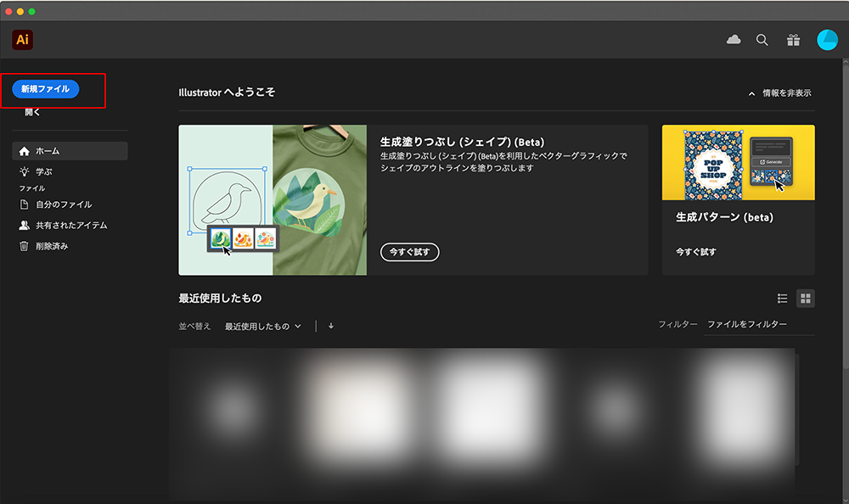Click the 新規ファイル button

pyautogui.click(x=46, y=89)
